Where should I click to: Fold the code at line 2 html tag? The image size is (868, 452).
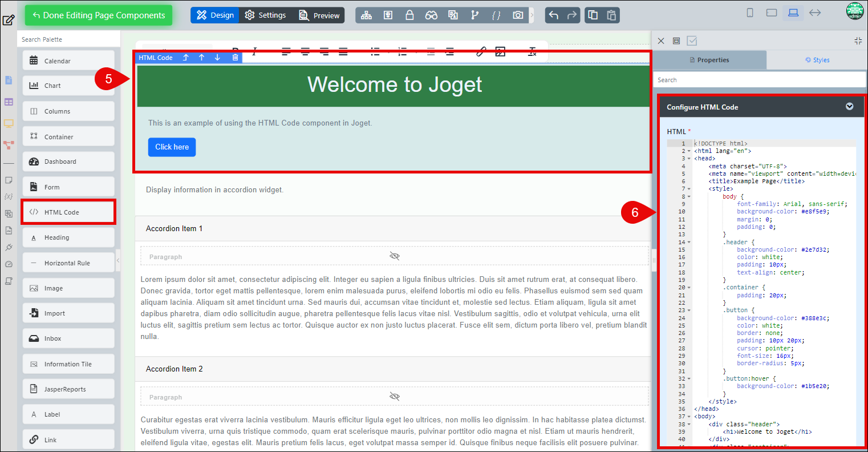tap(689, 151)
